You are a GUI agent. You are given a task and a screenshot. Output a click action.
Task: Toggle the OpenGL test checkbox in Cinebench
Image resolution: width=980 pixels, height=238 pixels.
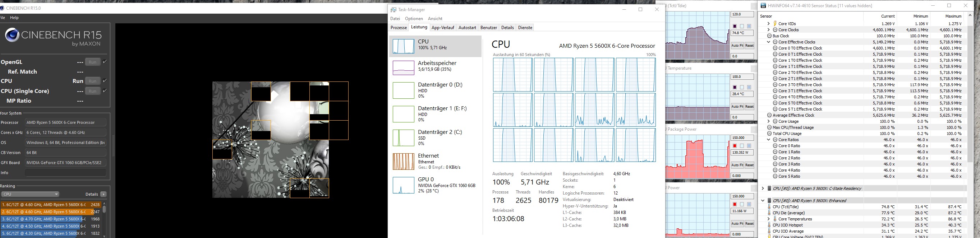[x=105, y=62]
